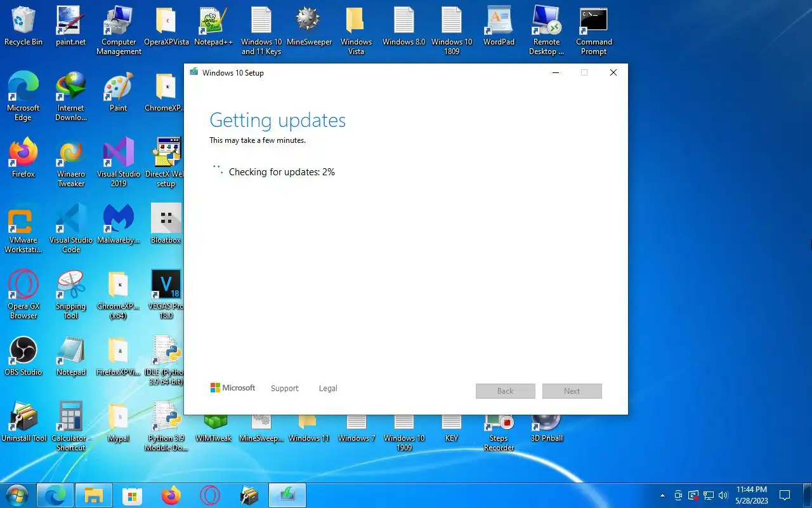Select the Firefox desktop shortcut

pyautogui.click(x=23, y=158)
